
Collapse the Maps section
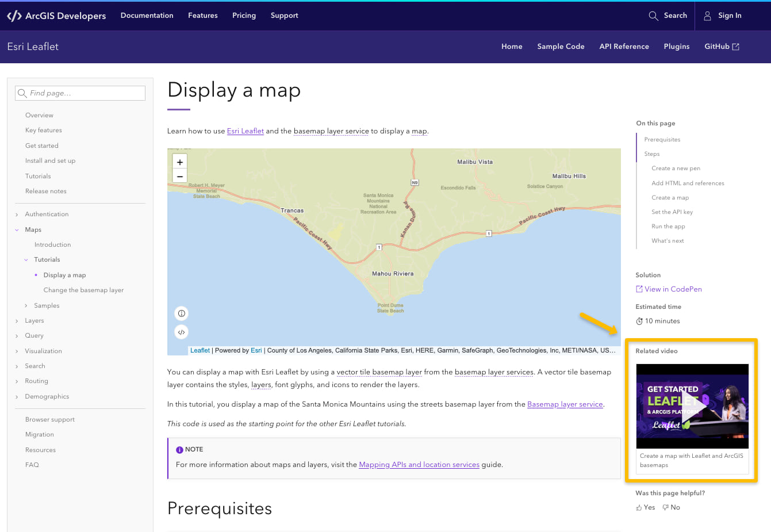(x=17, y=230)
